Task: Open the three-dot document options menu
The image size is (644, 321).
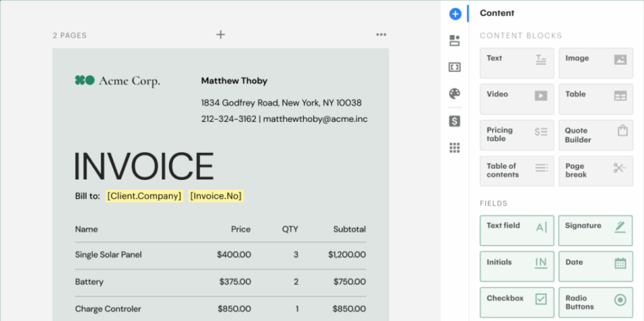Action: tap(381, 35)
